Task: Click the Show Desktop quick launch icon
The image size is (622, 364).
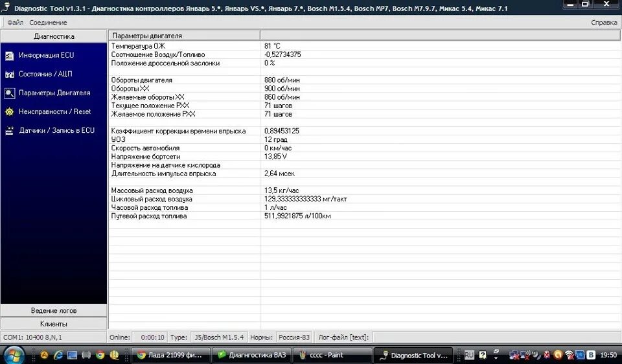Action: coord(72,355)
